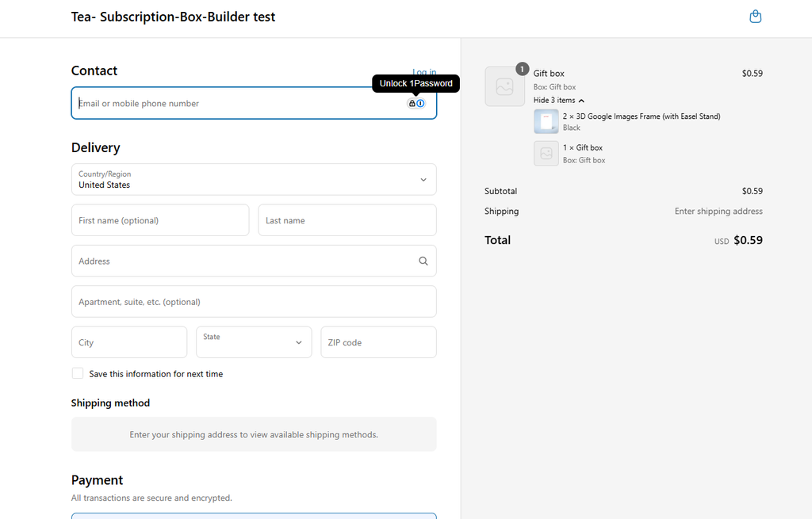Image resolution: width=812 pixels, height=519 pixels.
Task: Open the State dropdown
Action: coord(254,342)
